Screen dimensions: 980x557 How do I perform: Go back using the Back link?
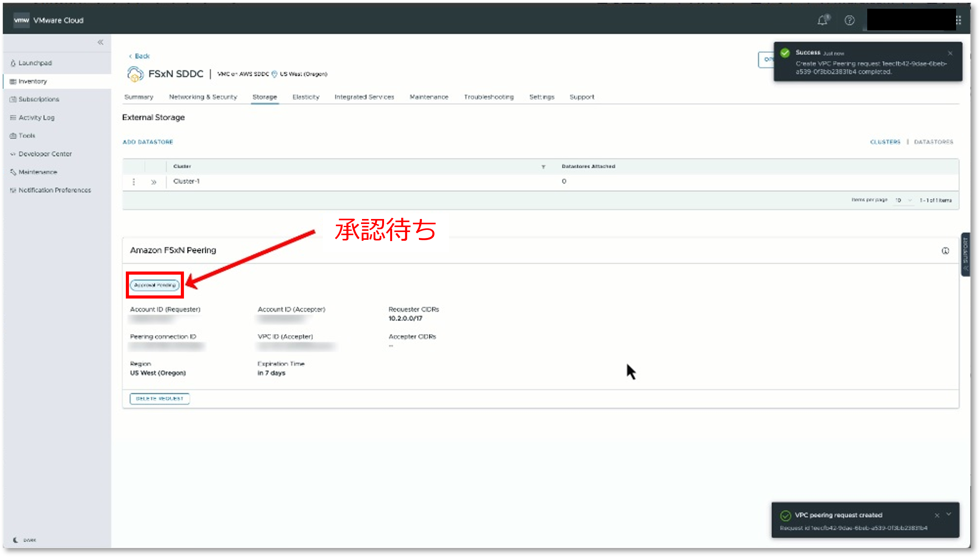[x=139, y=56]
